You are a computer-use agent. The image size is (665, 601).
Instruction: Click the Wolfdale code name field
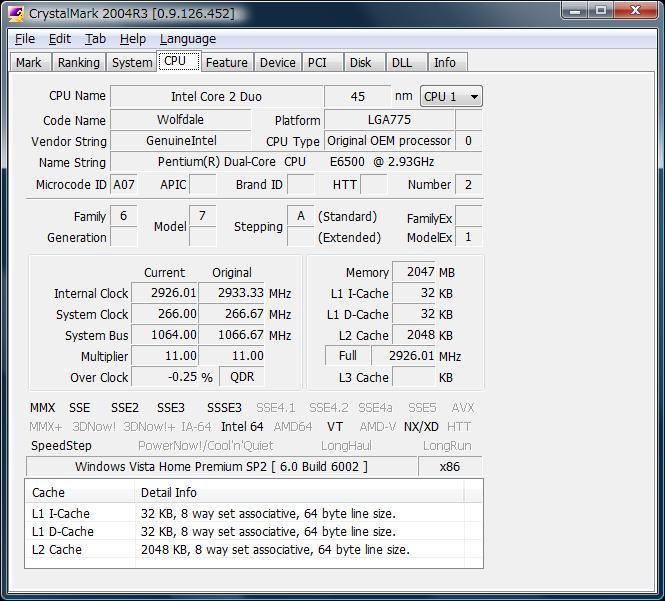pyautogui.click(x=181, y=120)
